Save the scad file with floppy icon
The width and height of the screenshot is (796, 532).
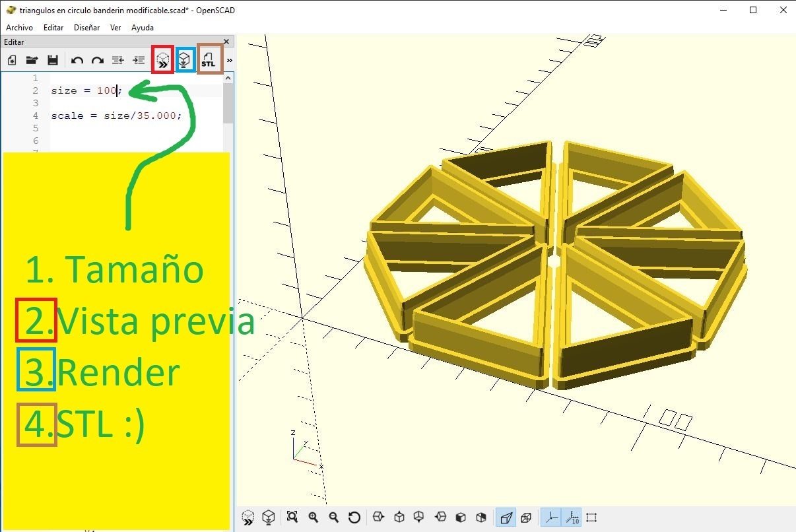[52, 60]
